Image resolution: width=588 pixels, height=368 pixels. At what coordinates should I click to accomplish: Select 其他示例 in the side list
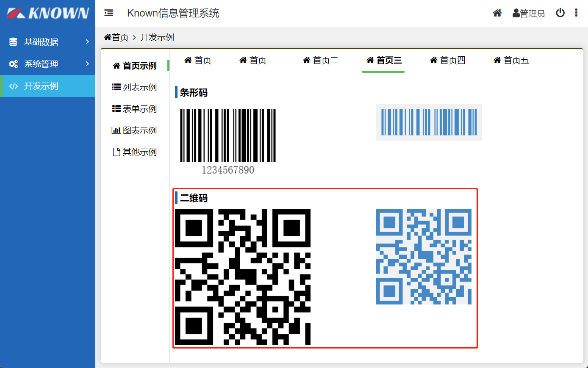click(135, 152)
